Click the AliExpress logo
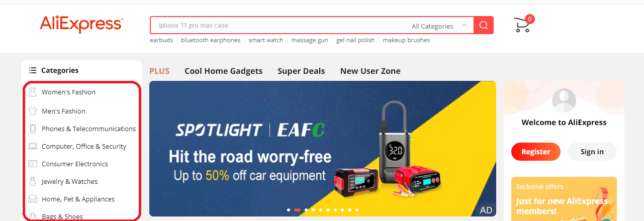Viewport: 644px width, 221px height. [81, 24]
